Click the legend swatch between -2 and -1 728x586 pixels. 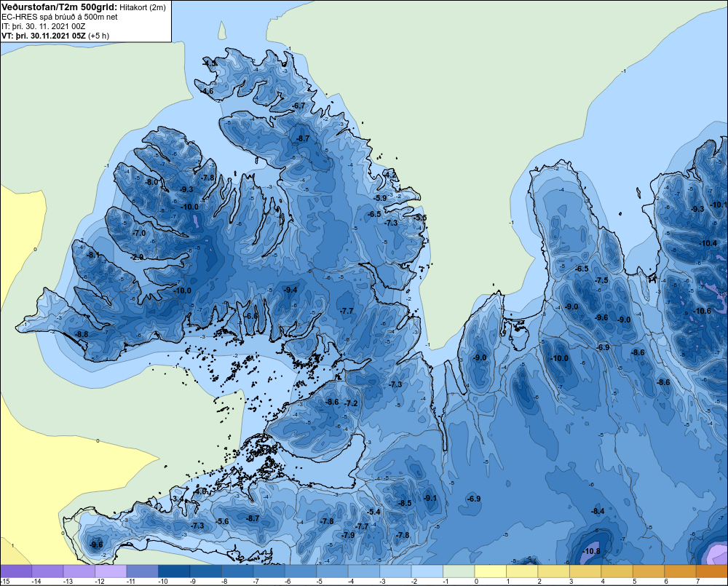point(427,571)
